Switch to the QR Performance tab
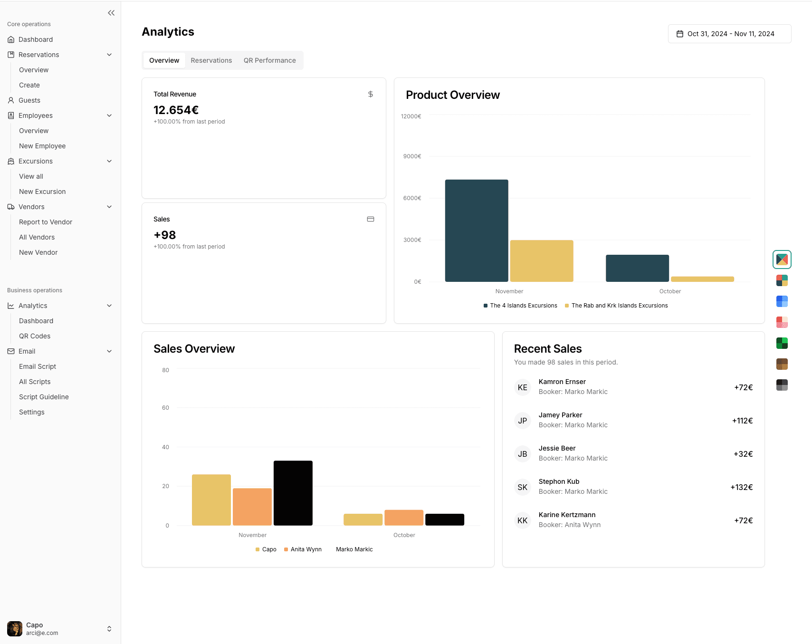This screenshot has width=812, height=644. tap(269, 60)
